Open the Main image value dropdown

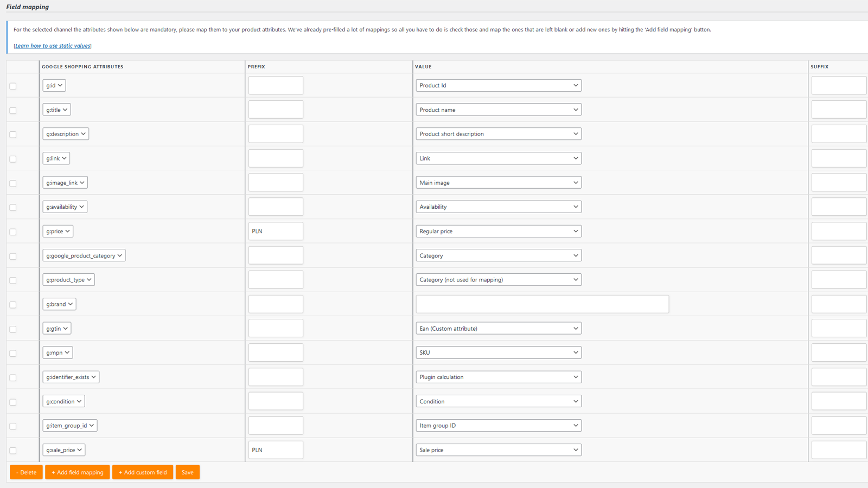tap(499, 183)
